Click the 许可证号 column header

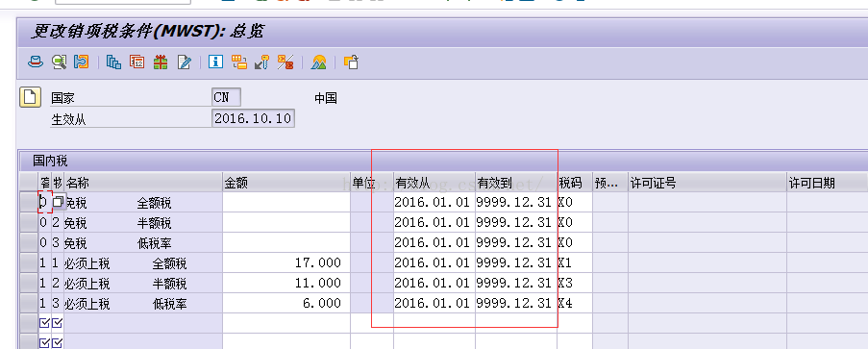point(707,183)
